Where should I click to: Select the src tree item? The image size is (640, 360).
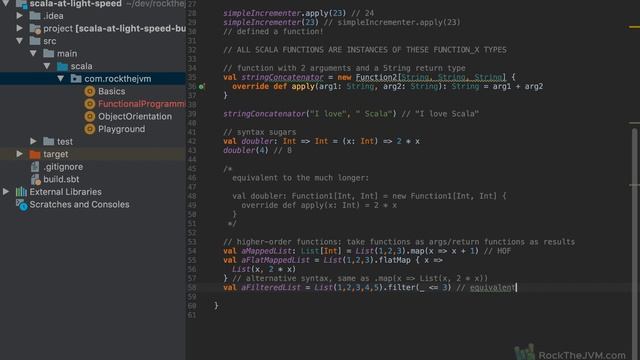(50, 41)
